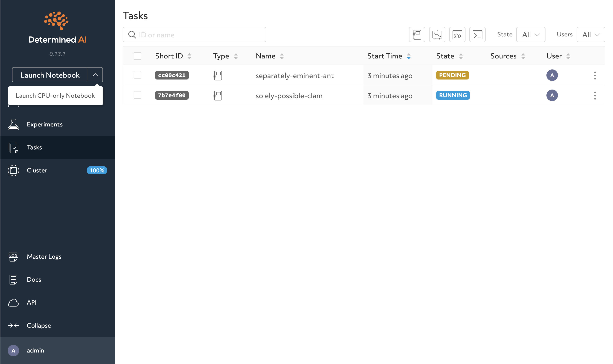613x364 pixels.
Task: Click the search magnifier icon
Action: (132, 34)
